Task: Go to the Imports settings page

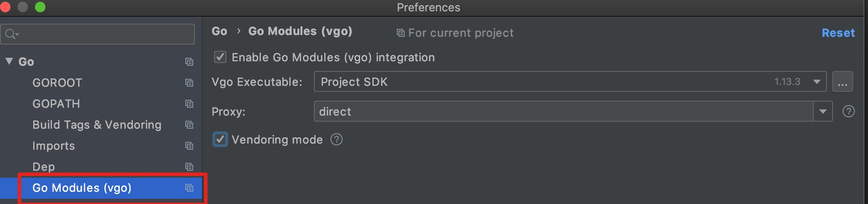Action: pos(53,146)
